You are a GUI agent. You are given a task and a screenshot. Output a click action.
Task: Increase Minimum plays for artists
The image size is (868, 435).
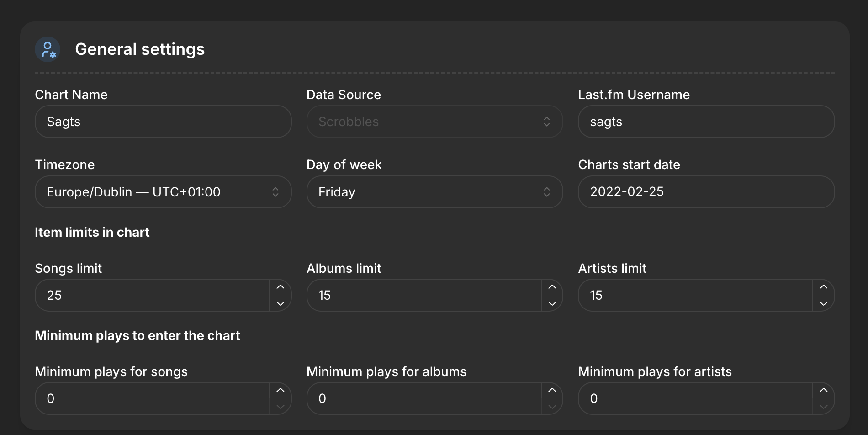(824, 390)
